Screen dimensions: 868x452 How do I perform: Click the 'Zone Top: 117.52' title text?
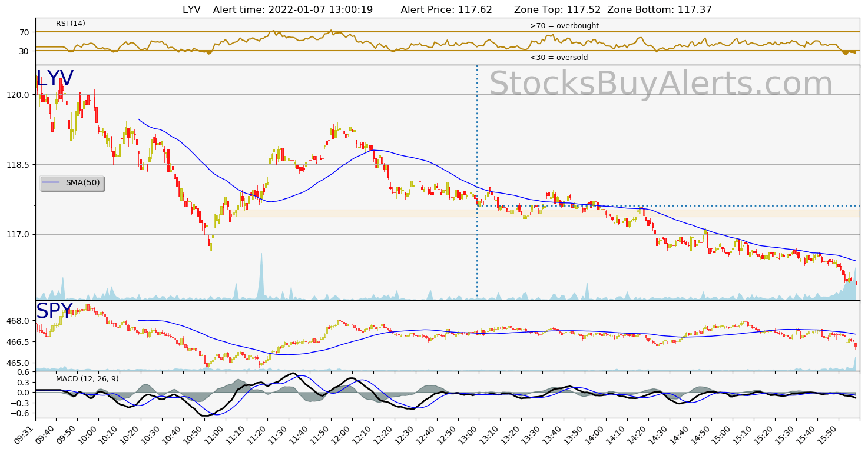coord(558,9)
